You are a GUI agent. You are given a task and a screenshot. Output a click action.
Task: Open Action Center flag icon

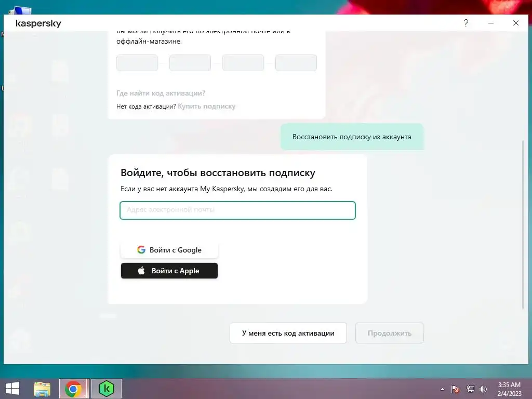point(455,389)
